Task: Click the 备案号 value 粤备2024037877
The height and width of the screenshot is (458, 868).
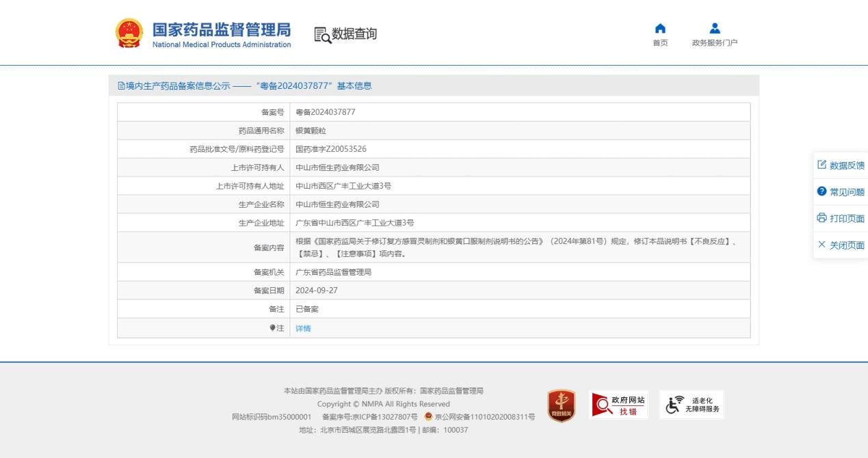Action: (326, 112)
